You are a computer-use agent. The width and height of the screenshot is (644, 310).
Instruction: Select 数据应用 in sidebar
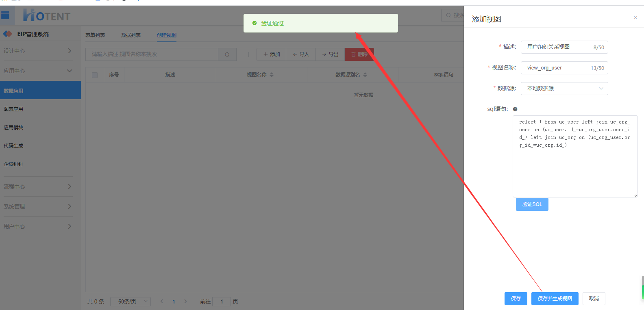(x=41, y=90)
